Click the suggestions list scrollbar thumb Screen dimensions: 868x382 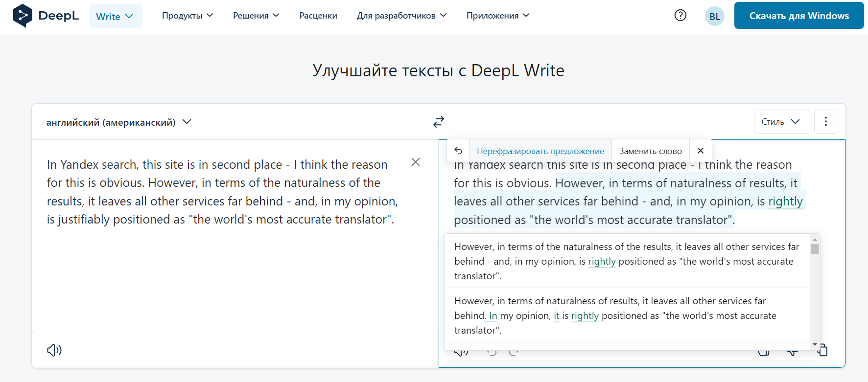coord(815,249)
